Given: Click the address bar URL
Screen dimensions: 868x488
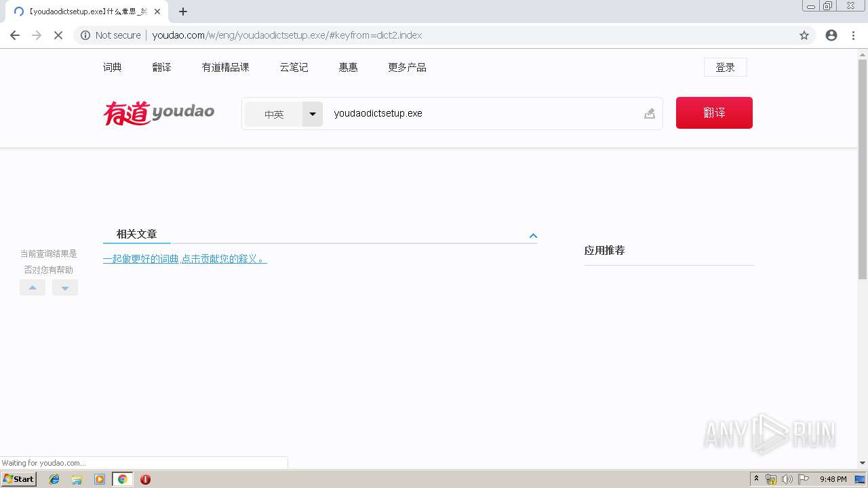Looking at the screenshot, I should [287, 35].
